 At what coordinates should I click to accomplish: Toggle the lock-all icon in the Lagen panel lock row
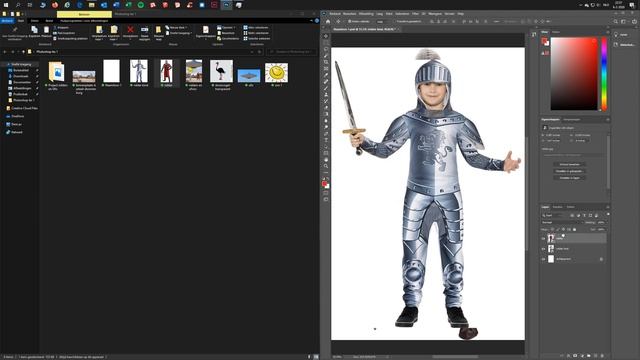(x=574, y=229)
